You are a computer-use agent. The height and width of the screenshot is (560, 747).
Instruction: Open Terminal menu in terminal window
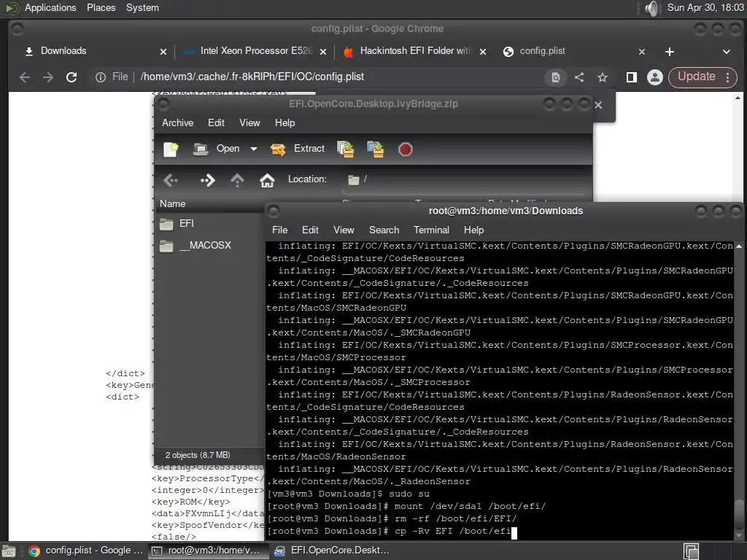click(x=431, y=230)
